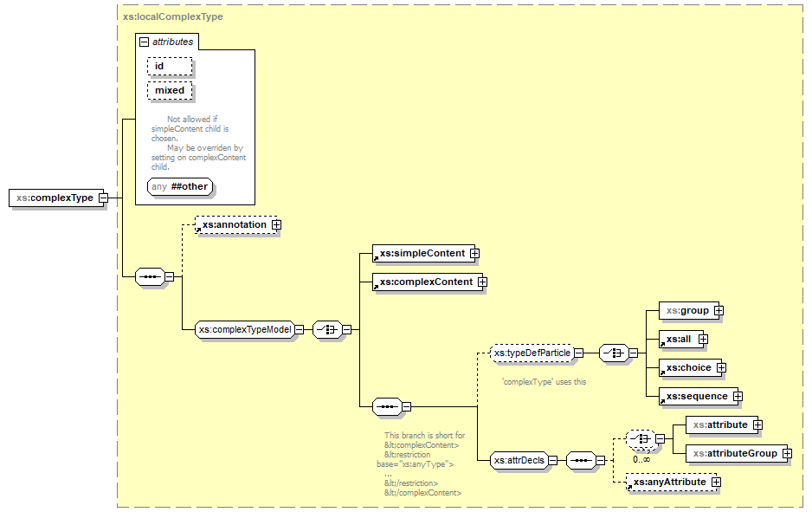Collapse the xs:complexType root node
The height and width of the screenshot is (512, 812).
click(103, 198)
